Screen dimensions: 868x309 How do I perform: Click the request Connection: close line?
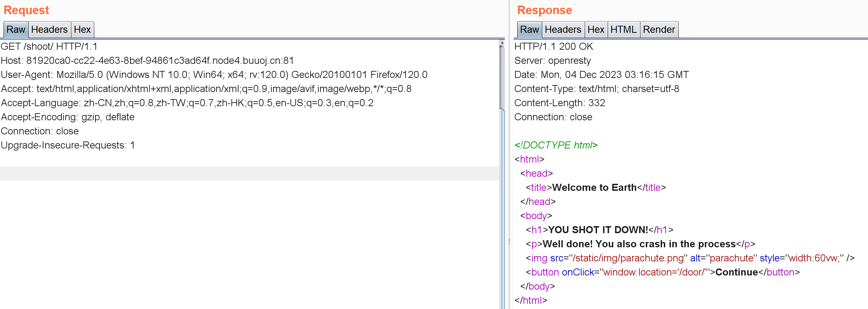click(40, 131)
